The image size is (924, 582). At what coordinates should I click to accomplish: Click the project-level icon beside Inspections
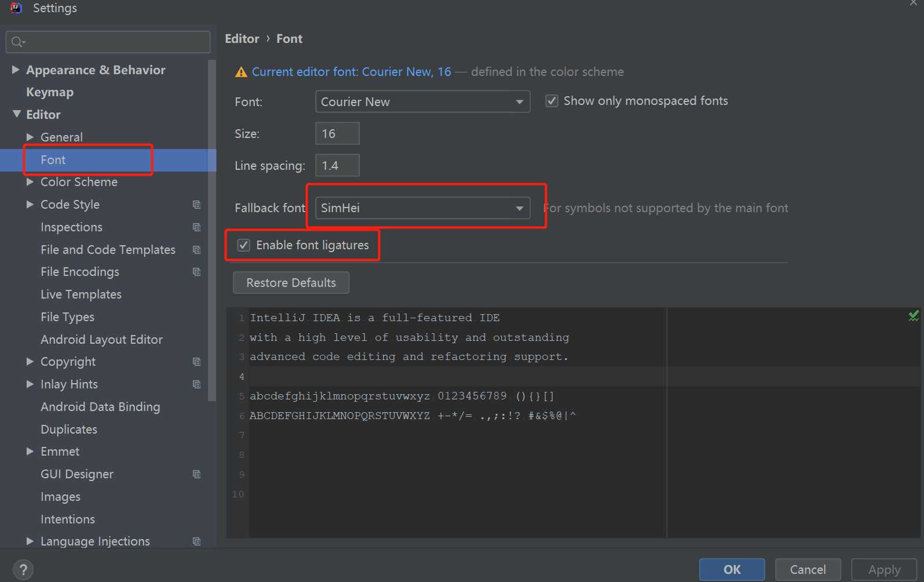(196, 227)
